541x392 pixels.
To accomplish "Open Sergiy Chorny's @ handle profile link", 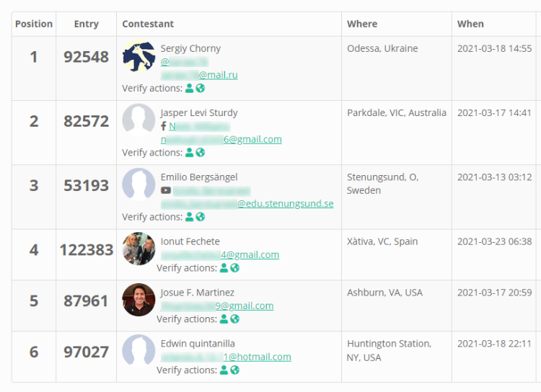I will 185,62.
